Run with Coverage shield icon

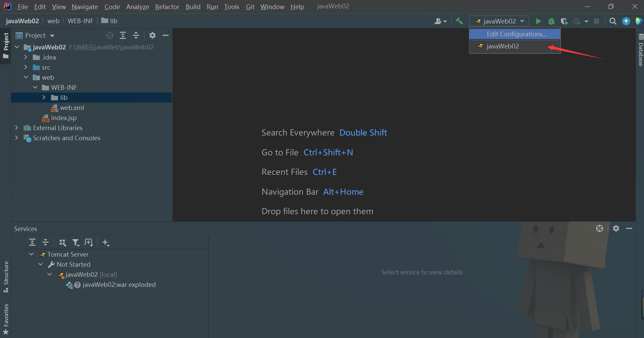(564, 21)
